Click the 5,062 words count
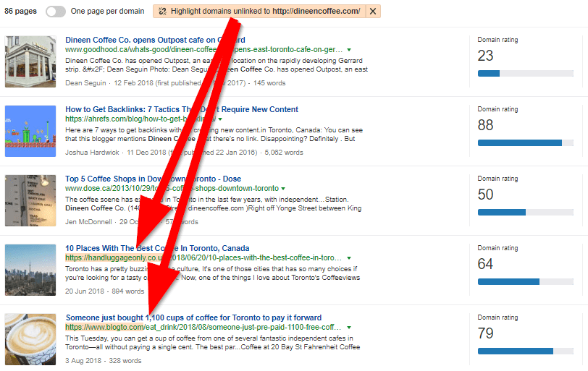 tap(284, 153)
